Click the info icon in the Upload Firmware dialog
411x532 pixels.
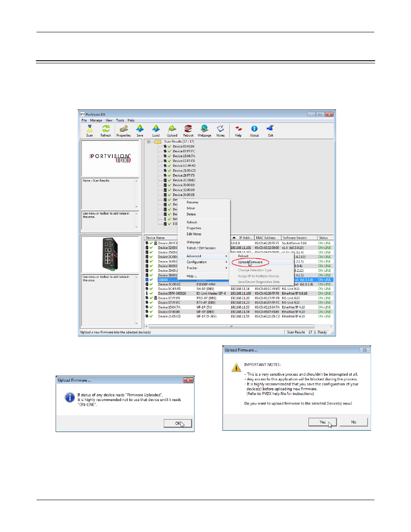click(70, 398)
